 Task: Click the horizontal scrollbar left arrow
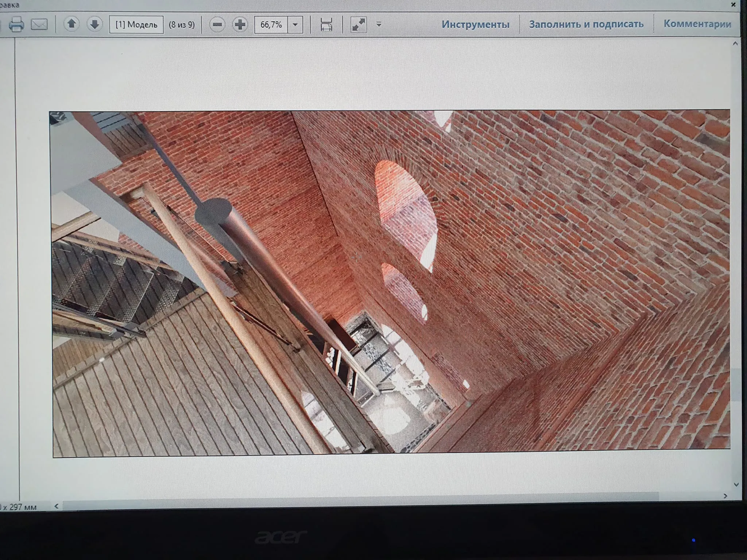coord(57,506)
